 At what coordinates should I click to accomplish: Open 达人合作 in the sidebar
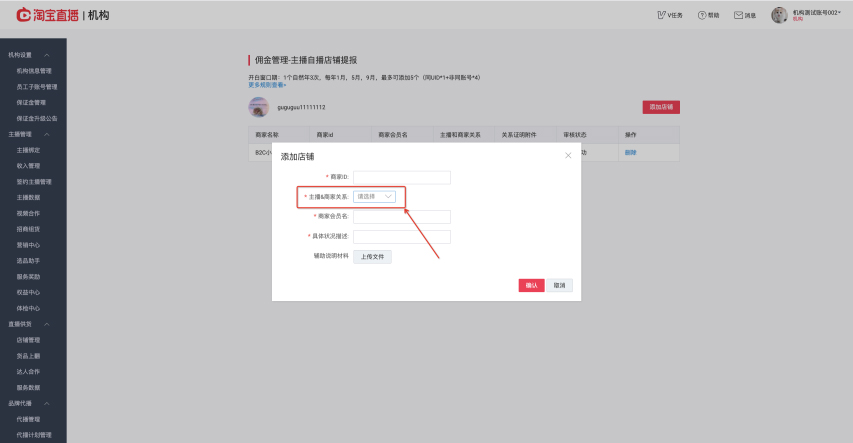[28, 372]
